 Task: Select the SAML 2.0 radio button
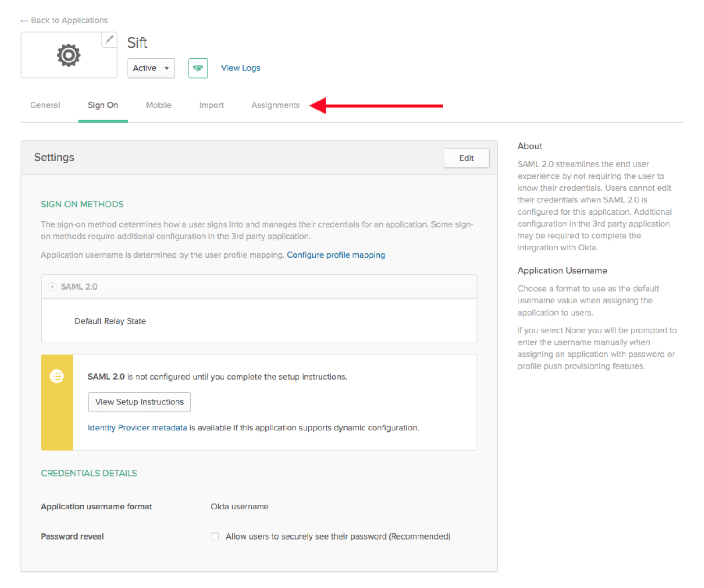[x=52, y=286]
